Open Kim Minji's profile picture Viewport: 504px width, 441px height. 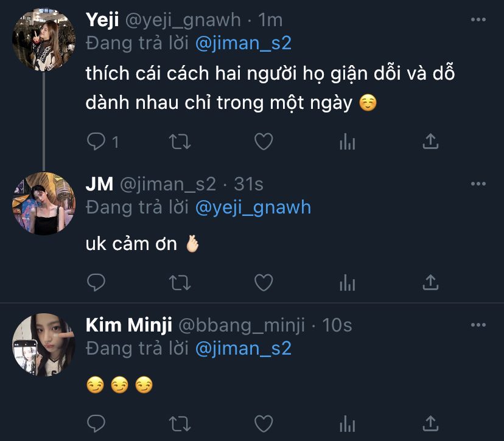click(x=43, y=344)
